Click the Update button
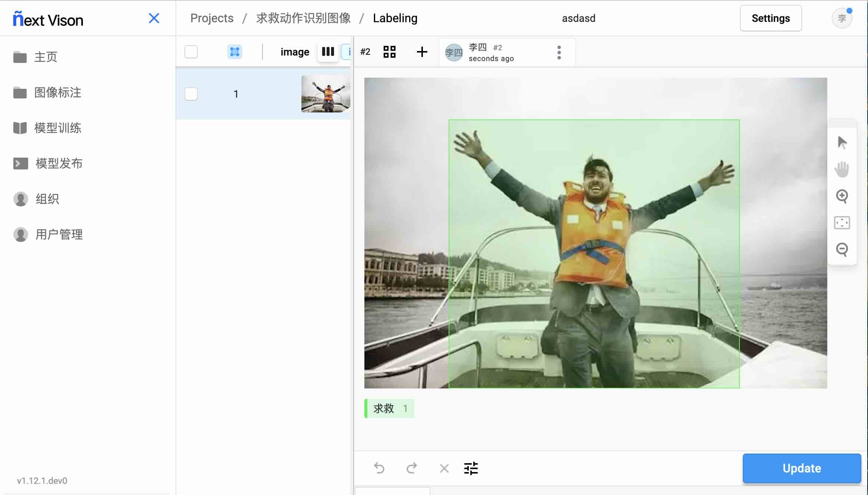 coord(801,468)
